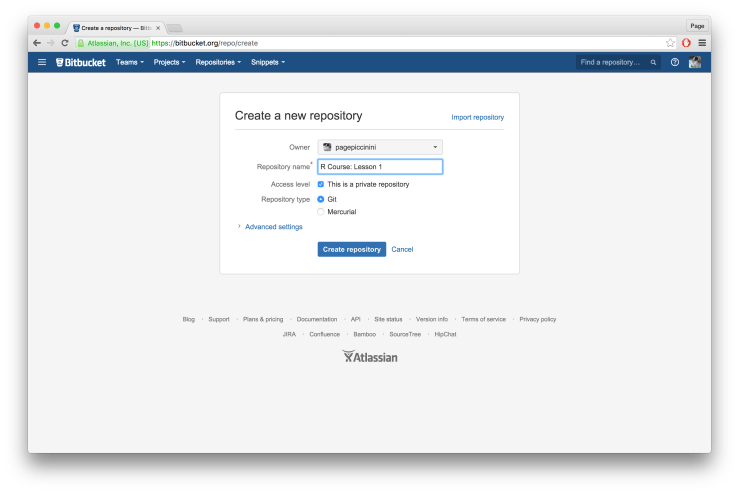Open the Terms of service link
This screenshot has height=493, width=739.
click(484, 319)
